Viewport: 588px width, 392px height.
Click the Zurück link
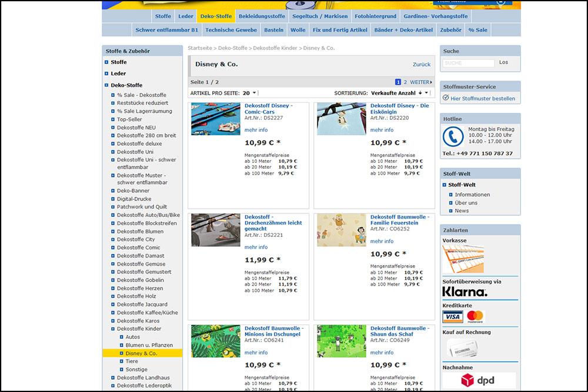pos(421,65)
